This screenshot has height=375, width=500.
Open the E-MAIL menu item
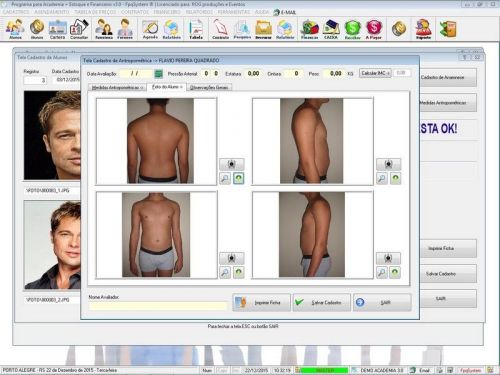[284, 12]
